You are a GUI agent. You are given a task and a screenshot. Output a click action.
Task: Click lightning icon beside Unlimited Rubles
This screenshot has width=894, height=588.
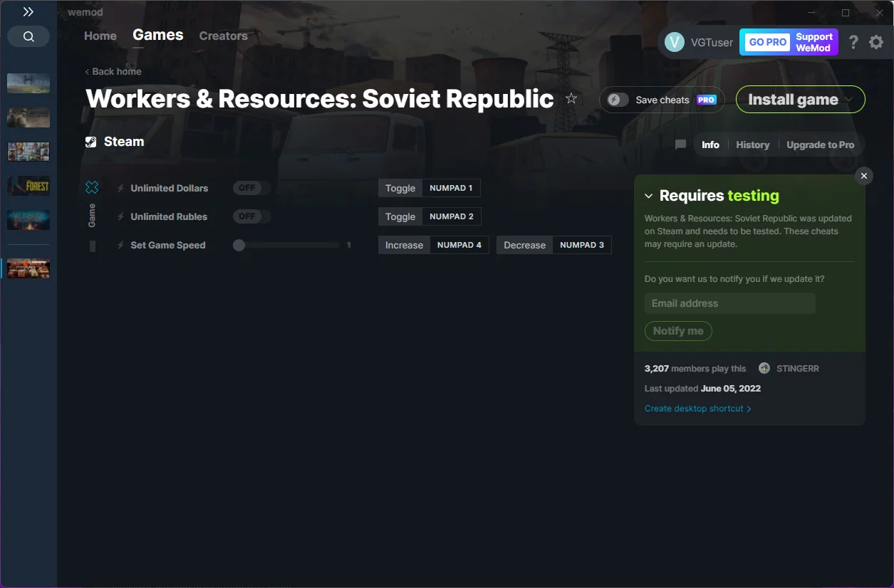[x=120, y=216]
